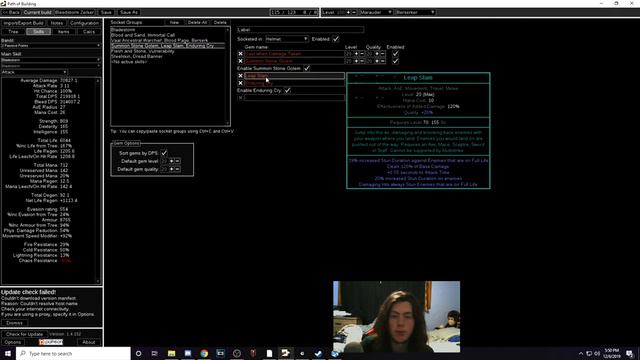Open the Notes section
The image size is (640, 360).
[x=57, y=23]
